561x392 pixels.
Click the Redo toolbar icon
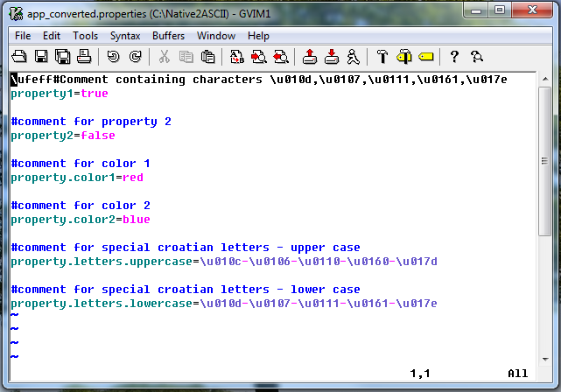136,57
